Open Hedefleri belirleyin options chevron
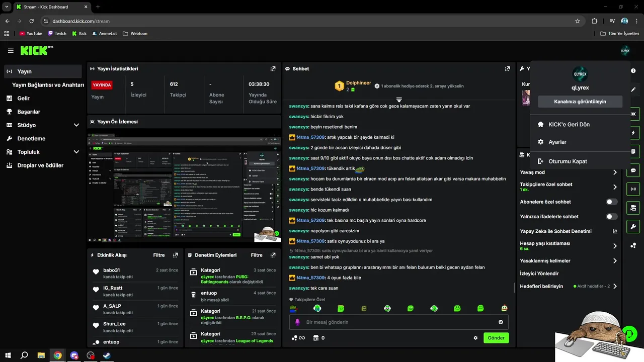 615,286
